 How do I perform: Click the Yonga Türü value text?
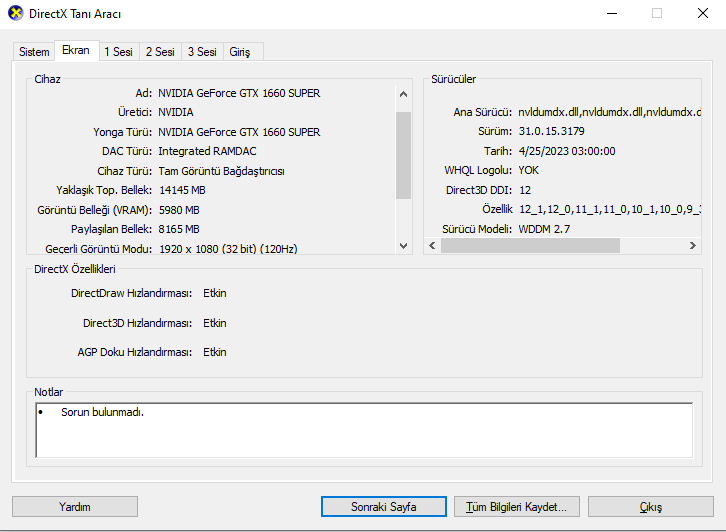point(239,132)
